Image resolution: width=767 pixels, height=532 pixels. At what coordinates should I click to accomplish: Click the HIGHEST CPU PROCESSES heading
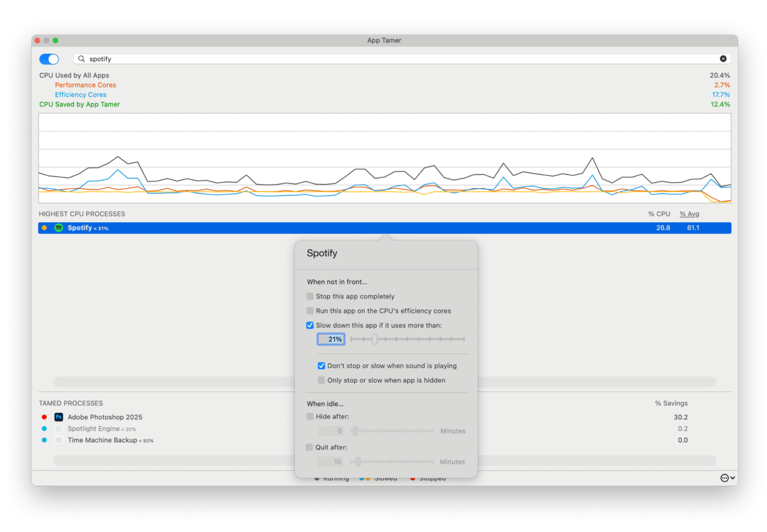click(82, 214)
